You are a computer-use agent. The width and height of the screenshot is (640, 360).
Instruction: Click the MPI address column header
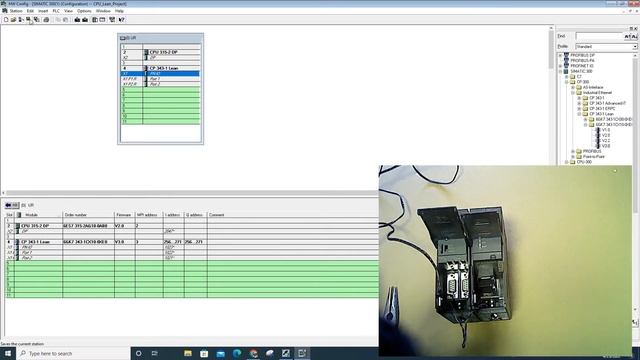[x=149, y=215]
